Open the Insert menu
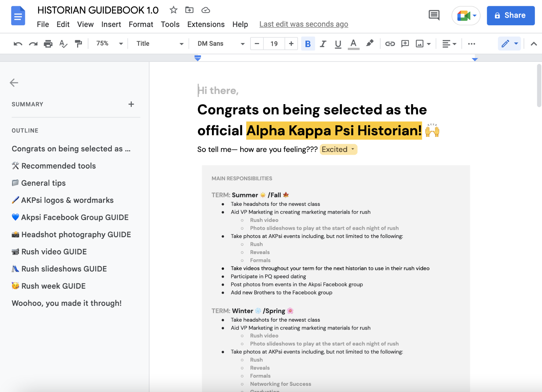The width and height of the screenshot is (542, 392). (111, 25)
